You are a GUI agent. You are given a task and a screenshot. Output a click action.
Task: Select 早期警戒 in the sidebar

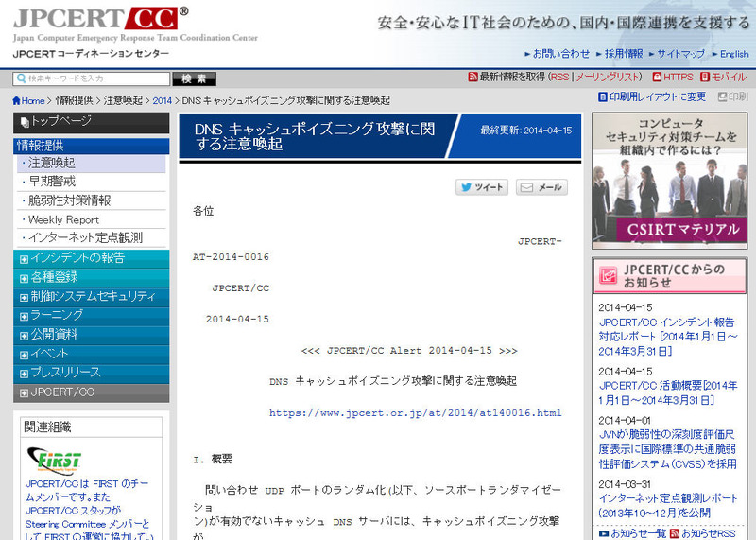[x=52, y=182]
